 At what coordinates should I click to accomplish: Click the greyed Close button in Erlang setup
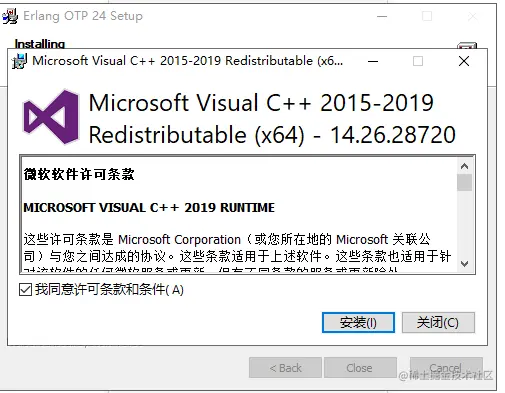360,368
